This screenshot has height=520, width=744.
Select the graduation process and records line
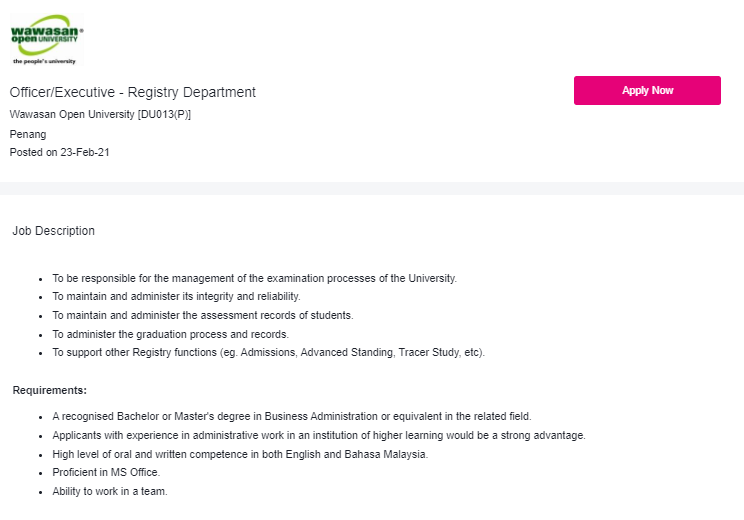[170, 334]
